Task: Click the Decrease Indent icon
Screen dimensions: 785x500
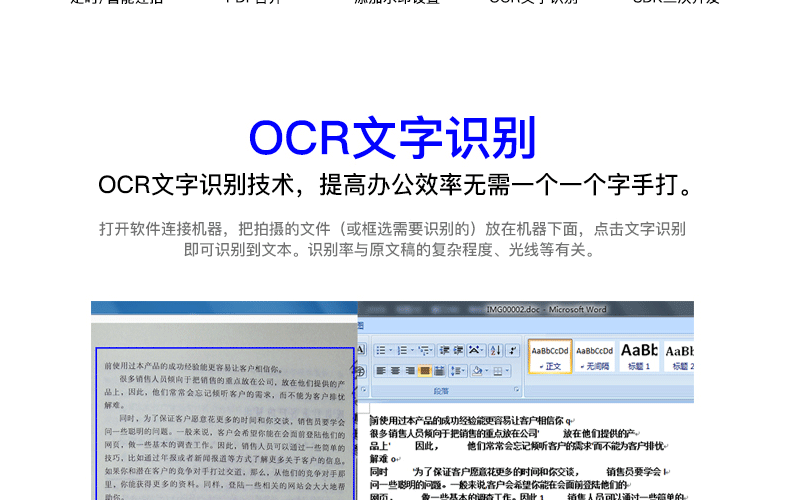Action: tap(444, 350)
